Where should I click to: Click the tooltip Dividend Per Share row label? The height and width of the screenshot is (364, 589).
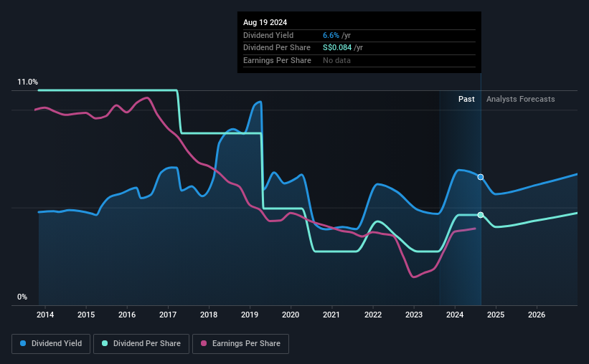(277, 48)
